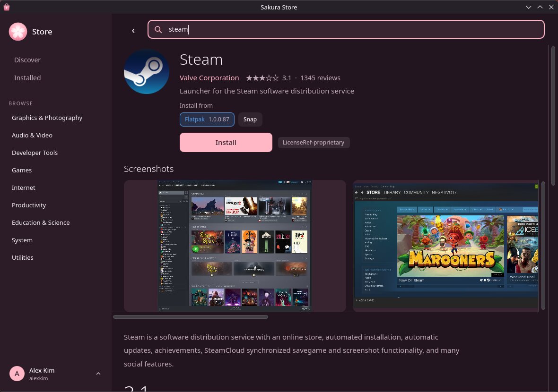Expand the Alex Kim account menu chevron

98,374
